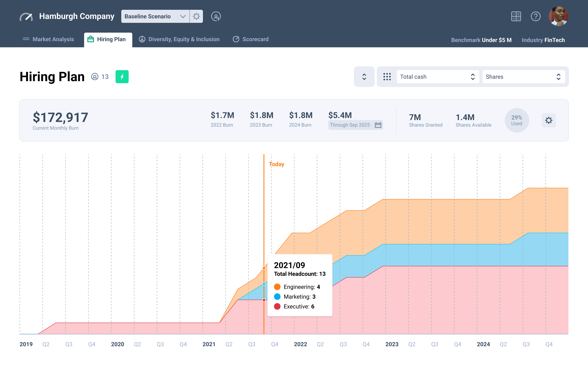
Task: Open the Shares dropdown selector
Action: pos(524,77)
